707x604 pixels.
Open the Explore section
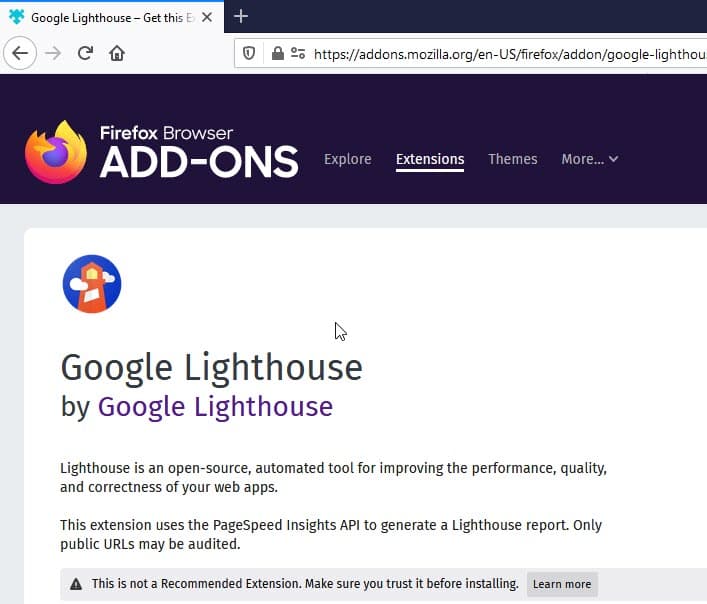(348, 159)
